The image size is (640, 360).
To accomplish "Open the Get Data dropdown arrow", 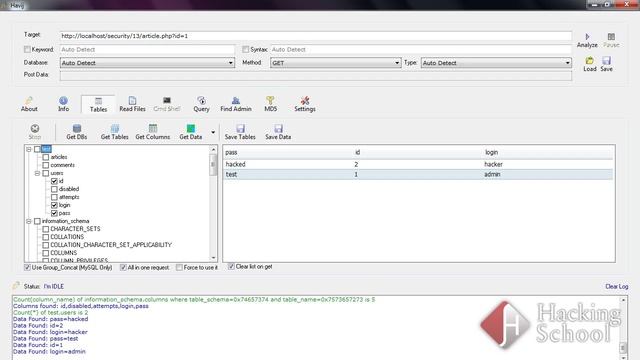I will 213,132.
